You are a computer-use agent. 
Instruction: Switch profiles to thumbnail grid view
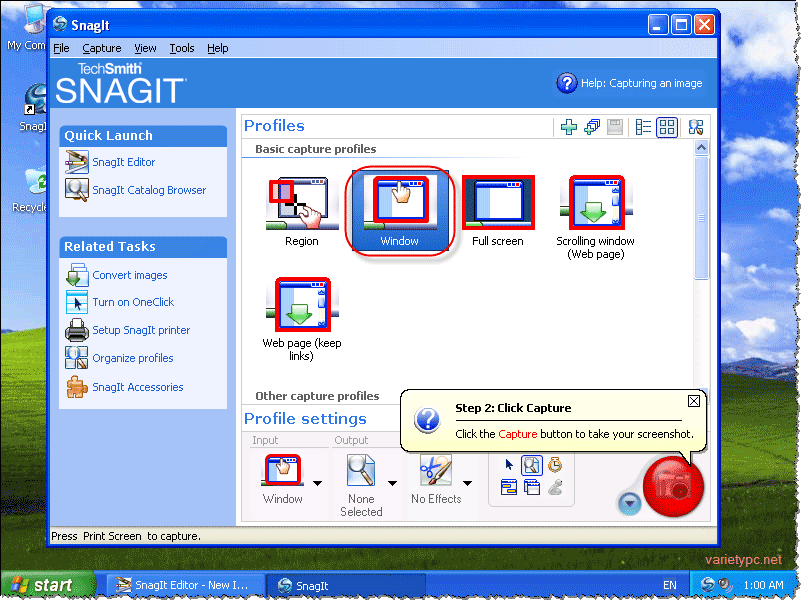coord(667,127)
